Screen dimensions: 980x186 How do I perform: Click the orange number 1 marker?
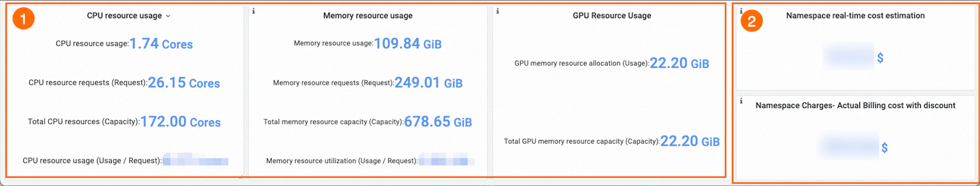(24, 18)
